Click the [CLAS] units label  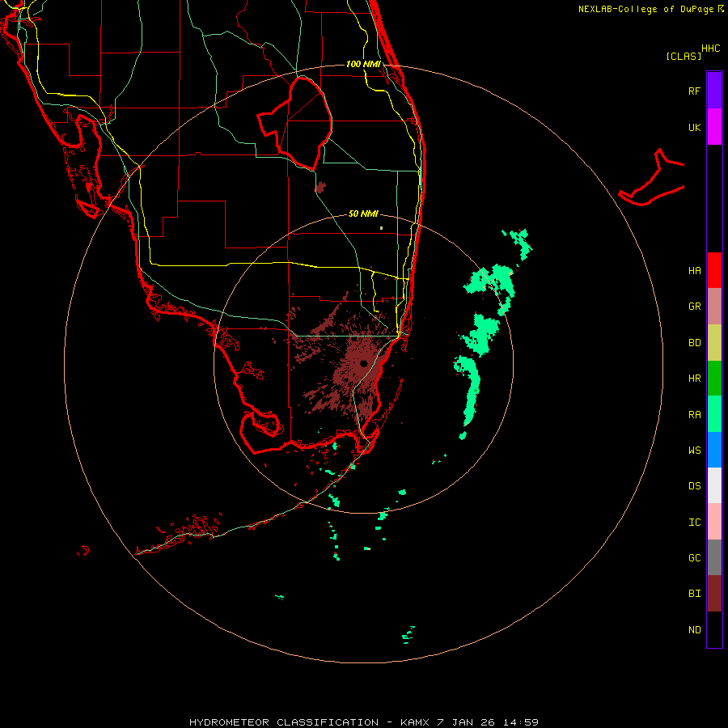coord(684,56)
